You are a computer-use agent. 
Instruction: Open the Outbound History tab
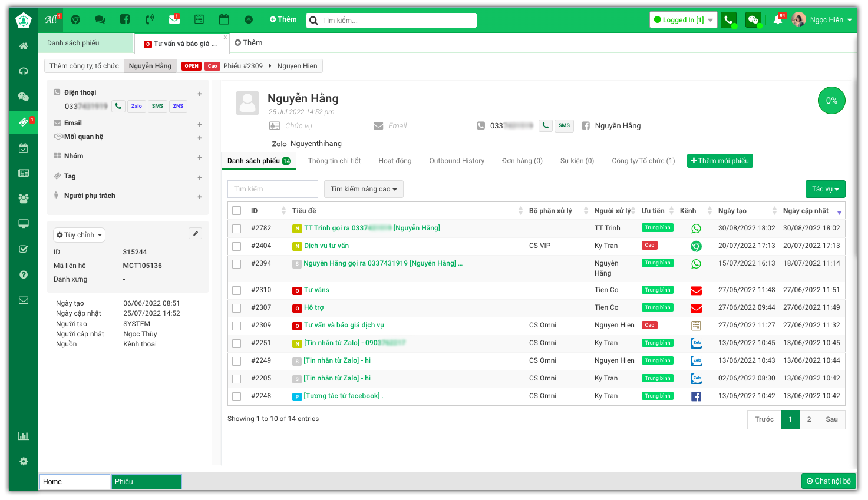(x=457, y=161)
